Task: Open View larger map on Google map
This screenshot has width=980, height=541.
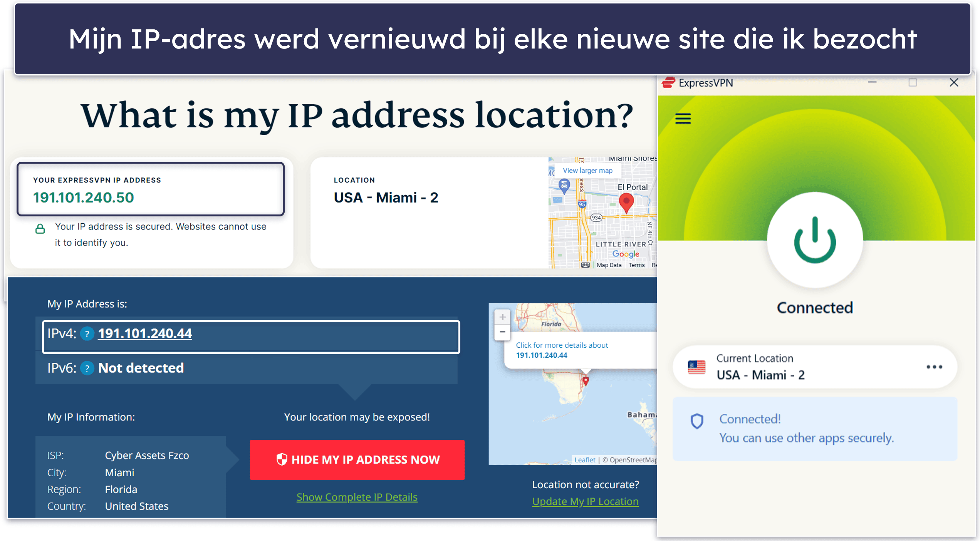Action: pyautogui.click(x=587, y=171)
